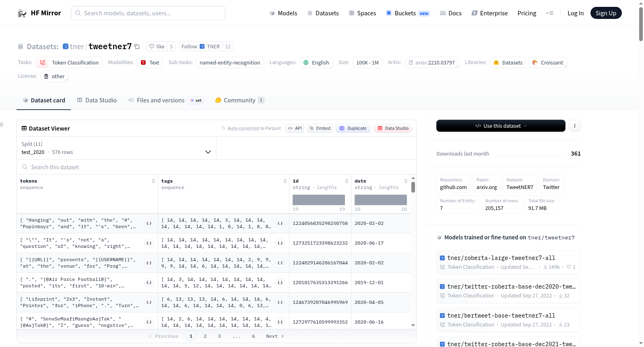This screenshot has width=644, height=347.
Task: Open the left sidebar menu icon
Action: coord(2,125)
